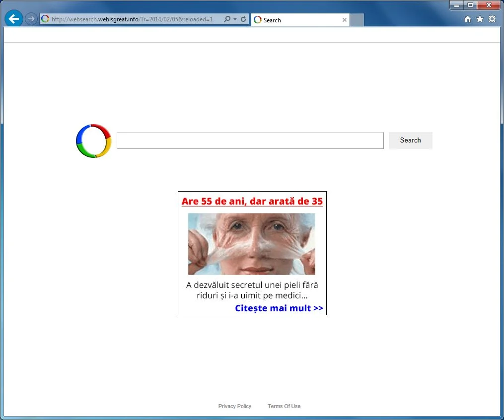This screenshot has width=504, height=420.
Task: Open the Privacy Policy link
Action: click(235, 406)
